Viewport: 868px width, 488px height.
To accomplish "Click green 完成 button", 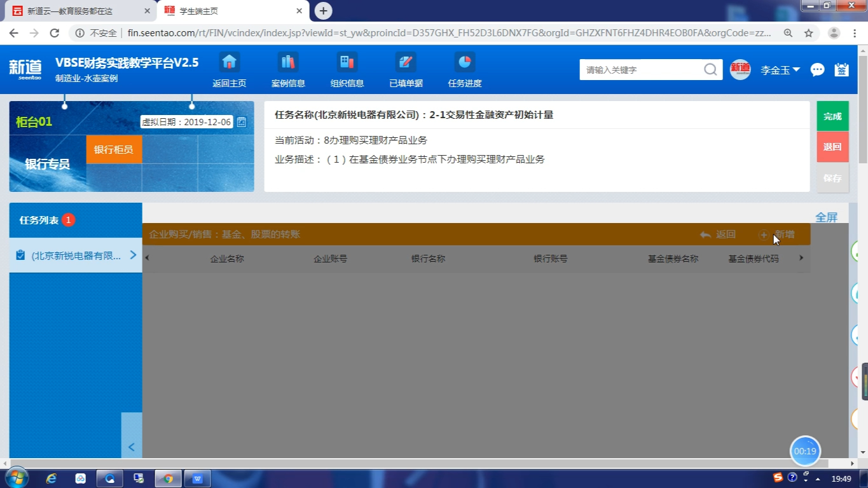I will click(x=832, y=116).
